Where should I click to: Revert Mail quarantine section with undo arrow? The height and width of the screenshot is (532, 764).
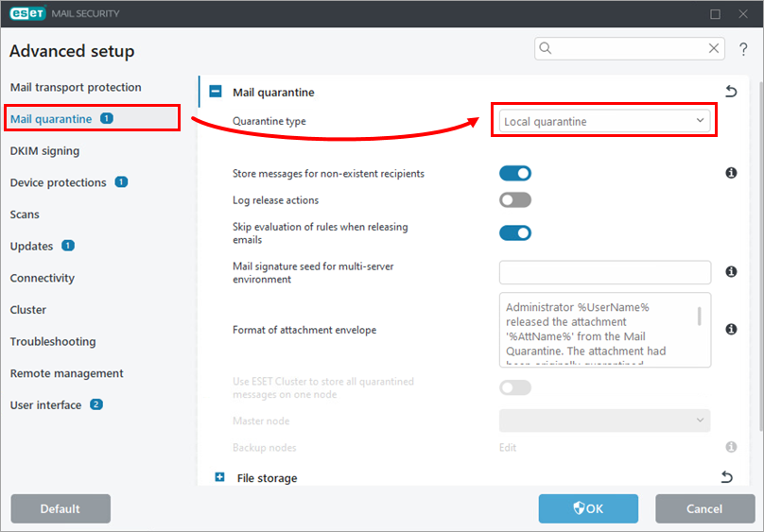[x=730, y=92]
